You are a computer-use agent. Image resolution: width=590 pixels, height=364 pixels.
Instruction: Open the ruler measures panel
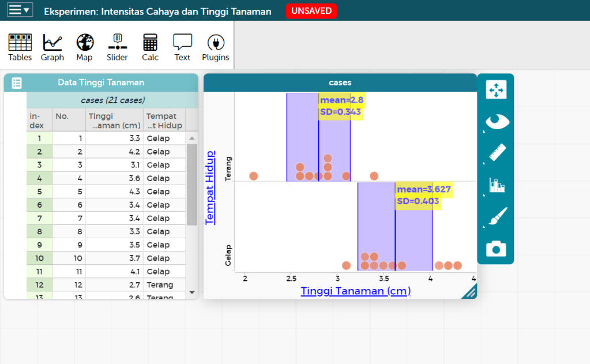click(x=495, y=153)
